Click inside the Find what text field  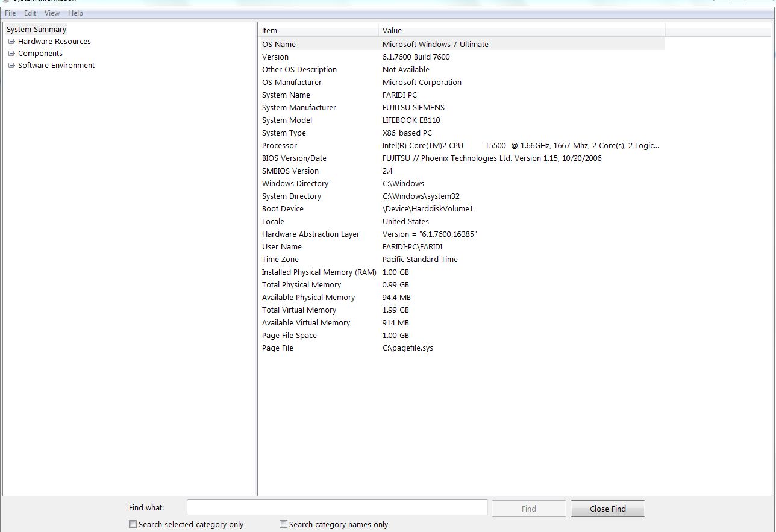click(337, 507)
